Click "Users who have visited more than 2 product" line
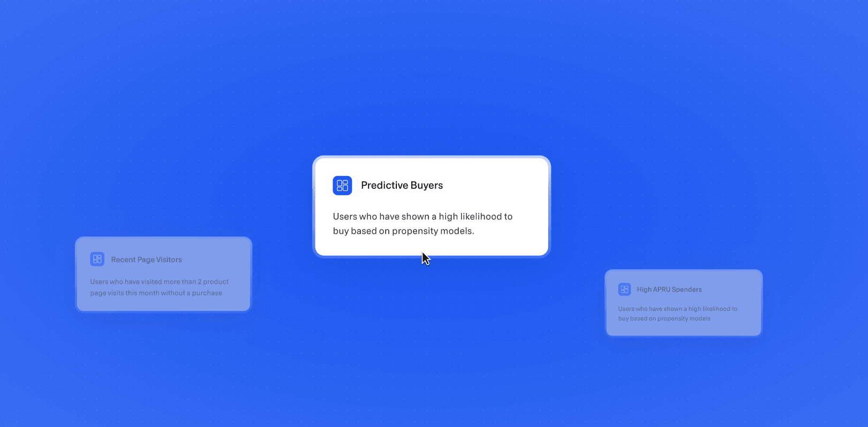868x427 pixels. click(x=159, y=282)
